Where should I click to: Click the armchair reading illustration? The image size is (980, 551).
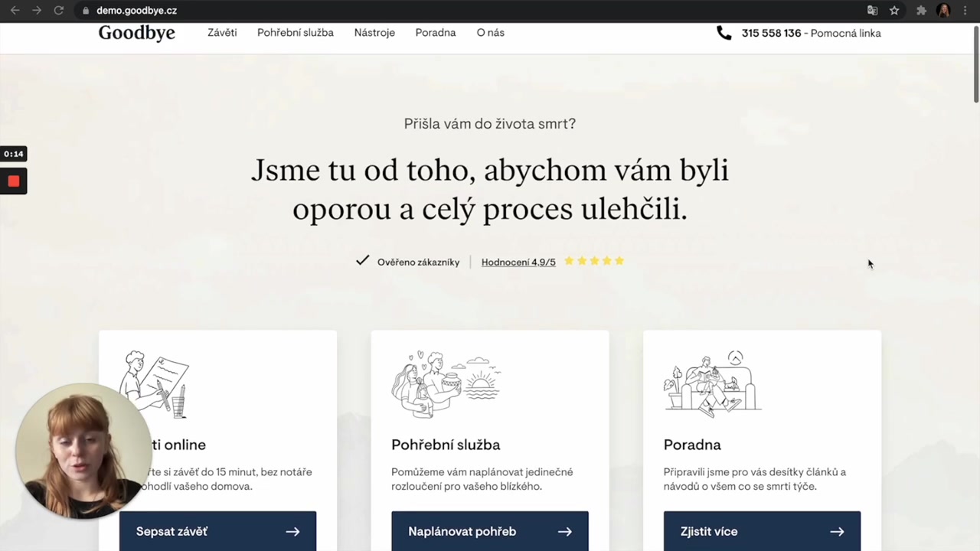712,384
